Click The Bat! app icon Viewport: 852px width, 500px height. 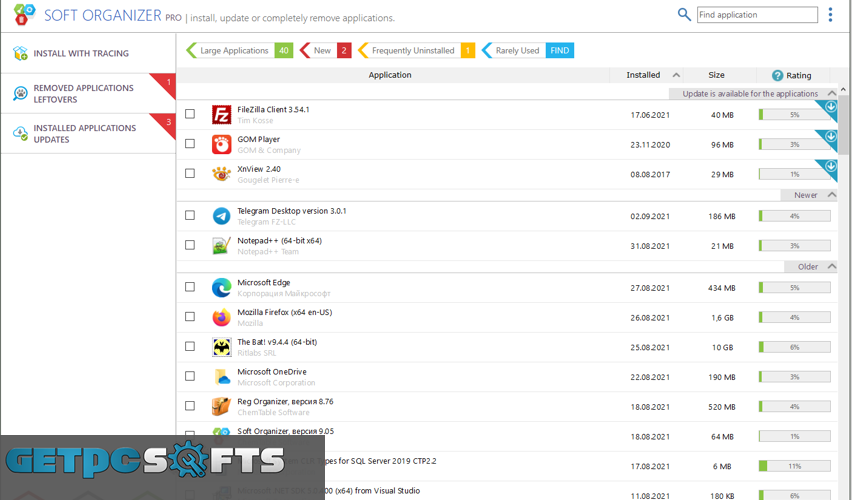tap(221, 347)
